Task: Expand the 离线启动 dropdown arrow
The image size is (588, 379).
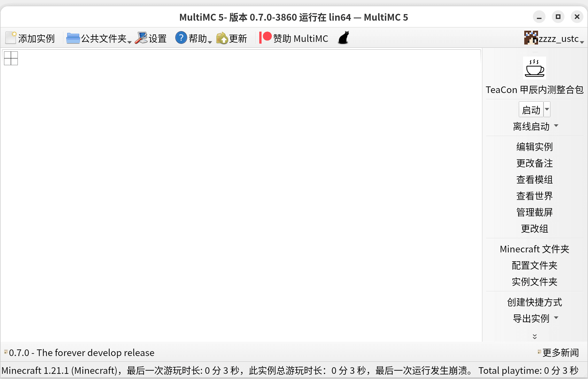Action: coord(556,126)
